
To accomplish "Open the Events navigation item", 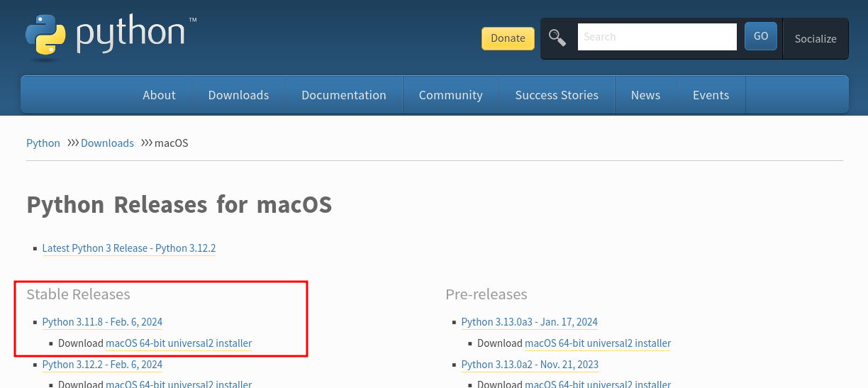I will [x=711, y=95].
